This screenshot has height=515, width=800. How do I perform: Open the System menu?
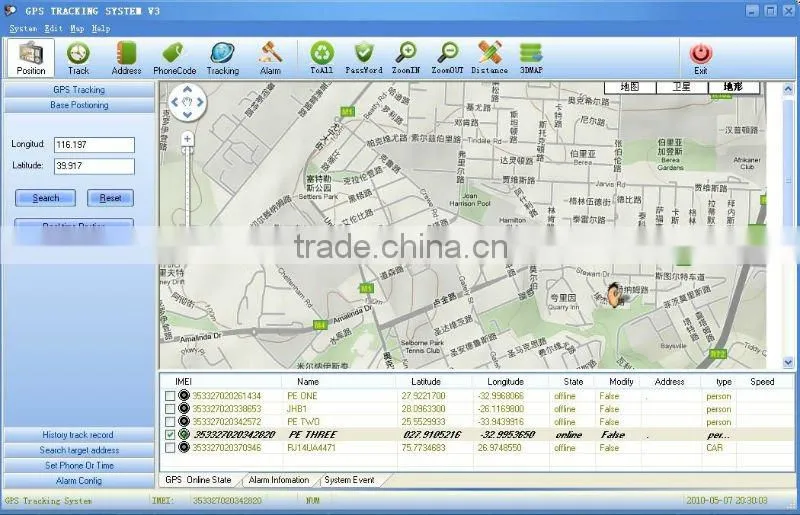coord(23,29)
